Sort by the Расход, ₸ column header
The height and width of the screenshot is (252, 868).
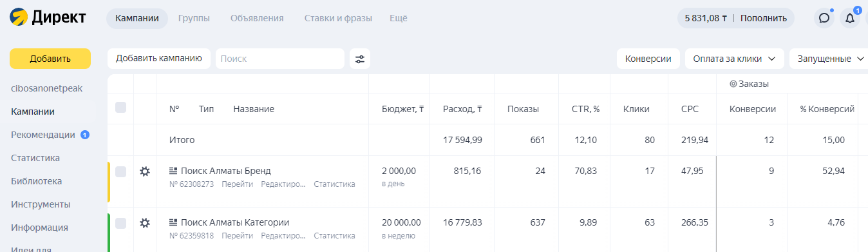(462, 109)
